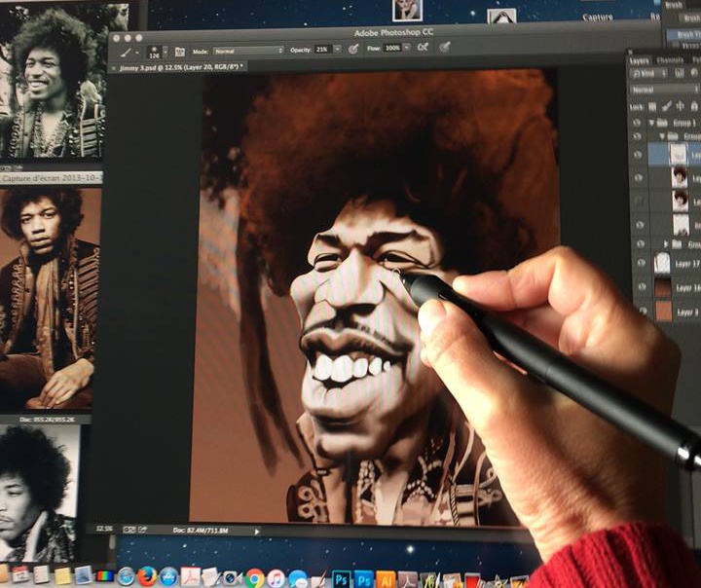Click the share icon in status bar
The height and width of the screenshot is (588, 701).
pyautogui.click(x=143, y=530)
